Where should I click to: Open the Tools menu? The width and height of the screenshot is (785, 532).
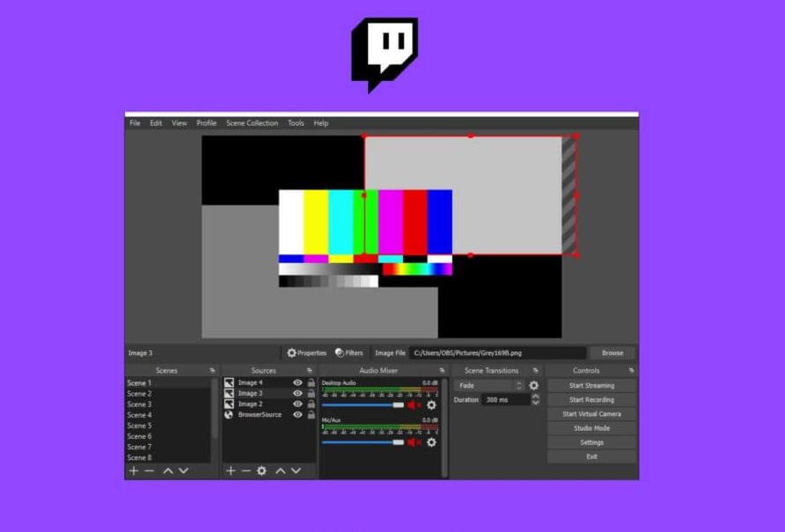[x=296, y=123]
